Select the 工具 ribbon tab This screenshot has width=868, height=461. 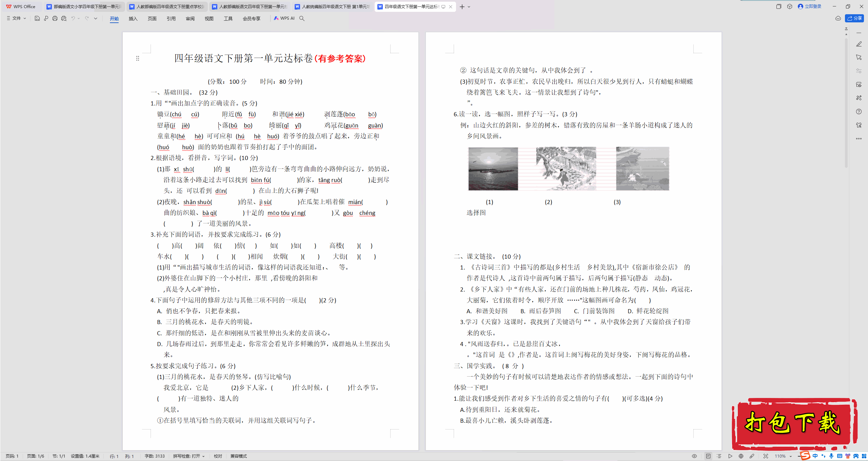[x=228, y=19]
